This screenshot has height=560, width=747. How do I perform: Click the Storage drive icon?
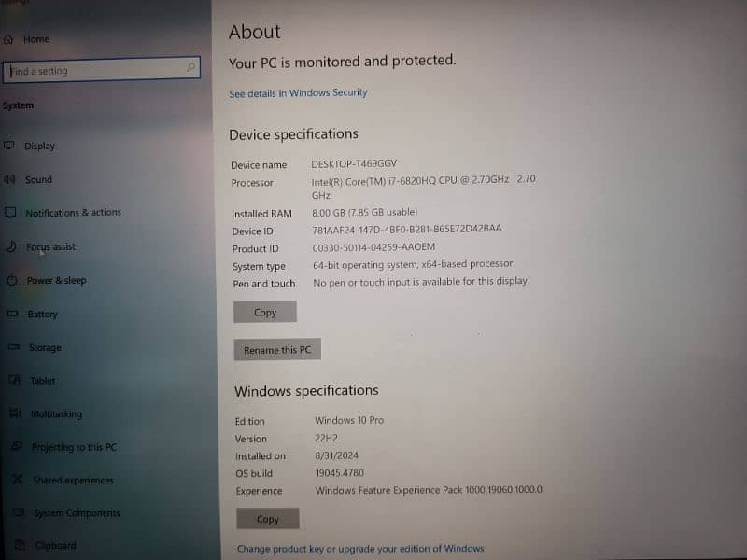(12, 347)
